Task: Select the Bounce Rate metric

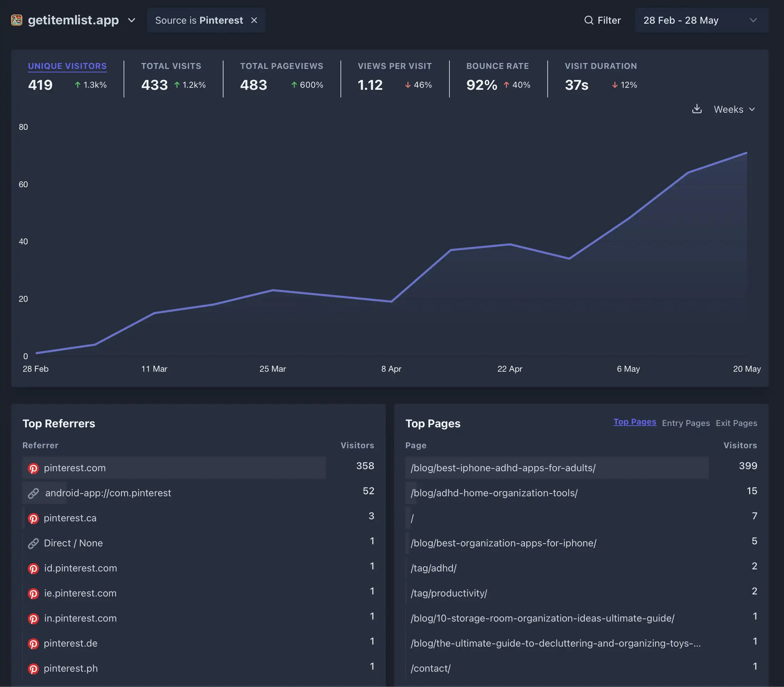Action: point(497,66)
